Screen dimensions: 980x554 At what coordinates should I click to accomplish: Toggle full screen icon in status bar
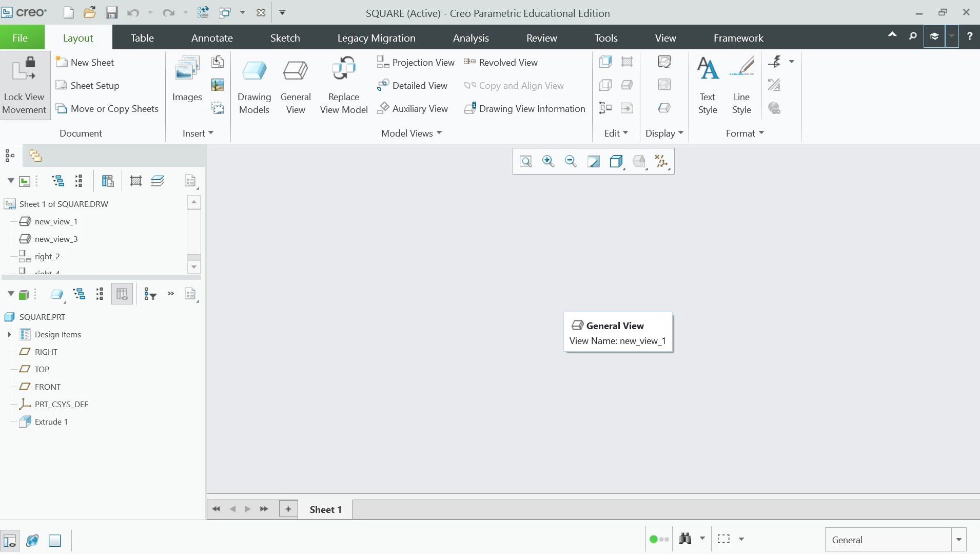(55, 540)
